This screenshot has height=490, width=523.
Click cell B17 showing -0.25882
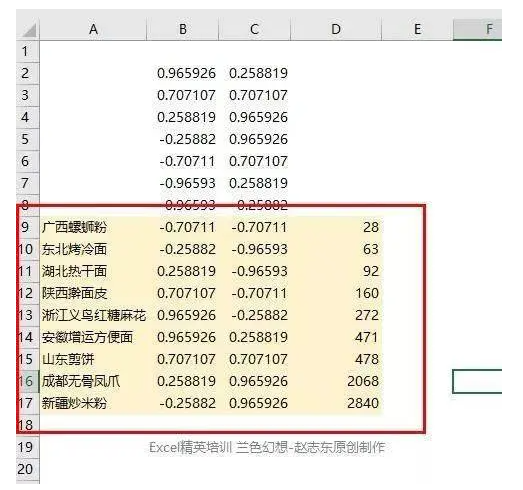point(182,404)
